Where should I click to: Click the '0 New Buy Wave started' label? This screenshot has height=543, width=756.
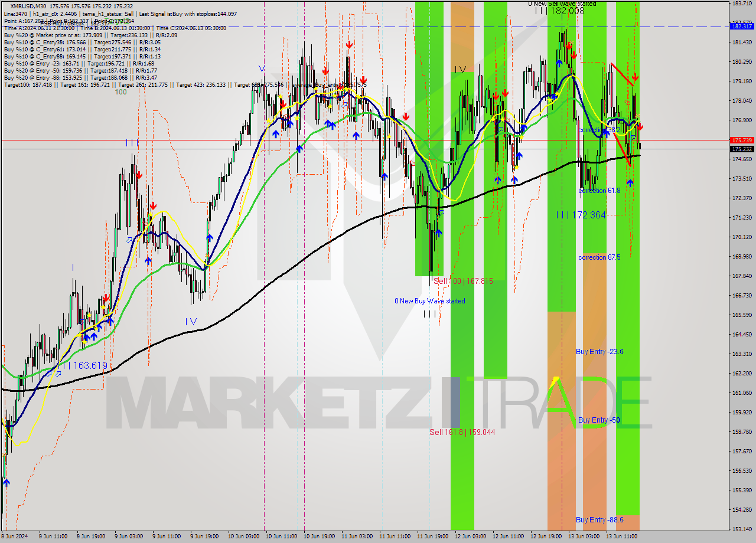click(429, 301)
